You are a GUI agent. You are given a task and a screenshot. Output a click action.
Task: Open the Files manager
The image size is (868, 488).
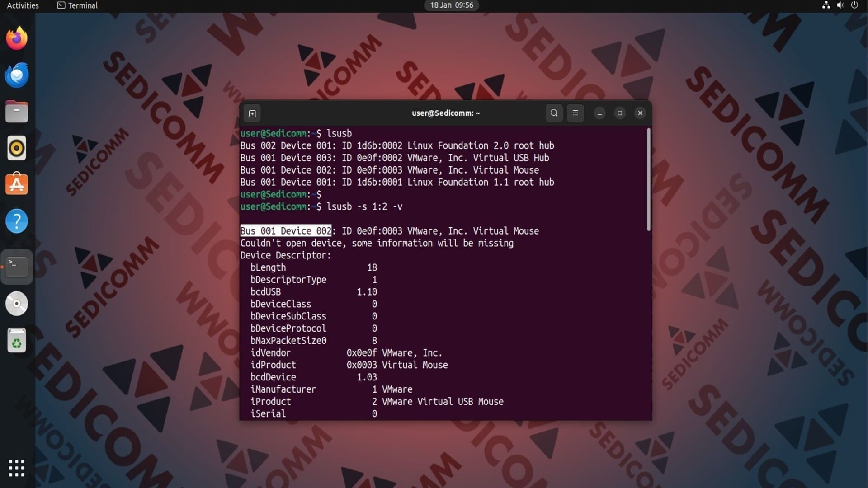17,112
